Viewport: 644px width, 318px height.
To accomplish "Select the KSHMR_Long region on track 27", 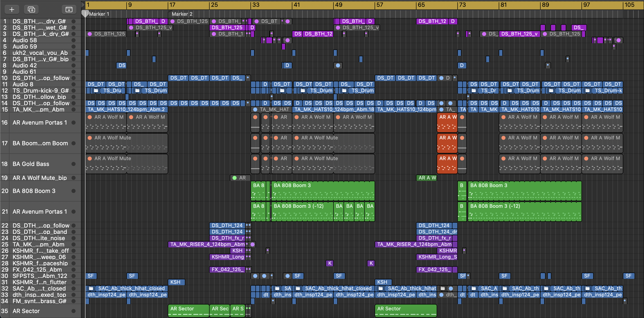I will click(228, 257).
